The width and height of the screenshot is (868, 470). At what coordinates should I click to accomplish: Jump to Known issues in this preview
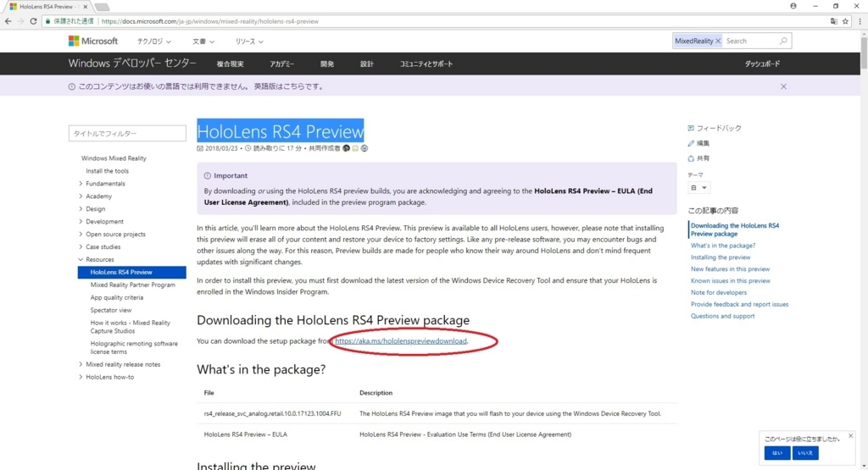click(731, 281)
